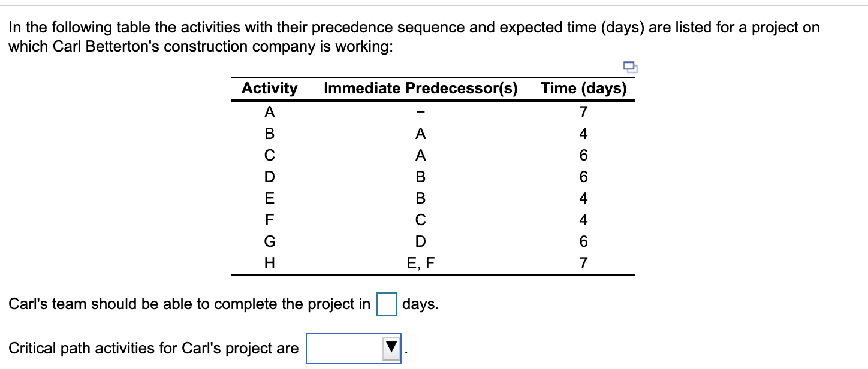The image size is (868, 369).
Task: Click the copy table popup icon
Action: (x=629, y=66)
